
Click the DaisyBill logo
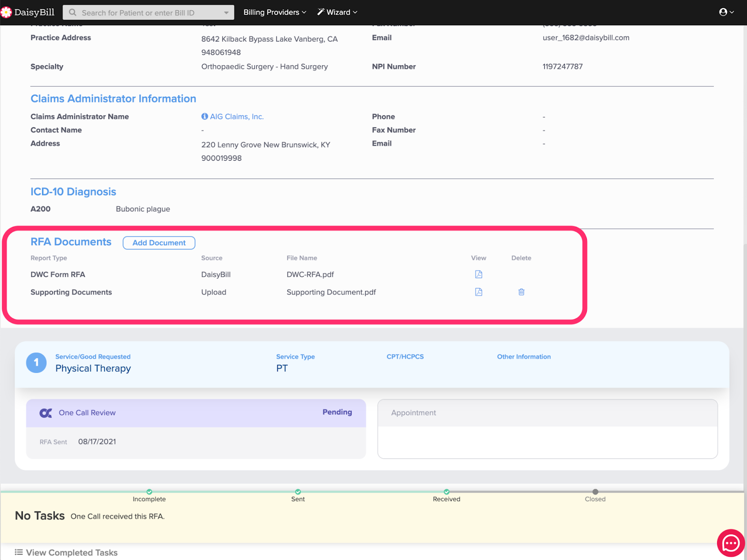pos(28,12)
